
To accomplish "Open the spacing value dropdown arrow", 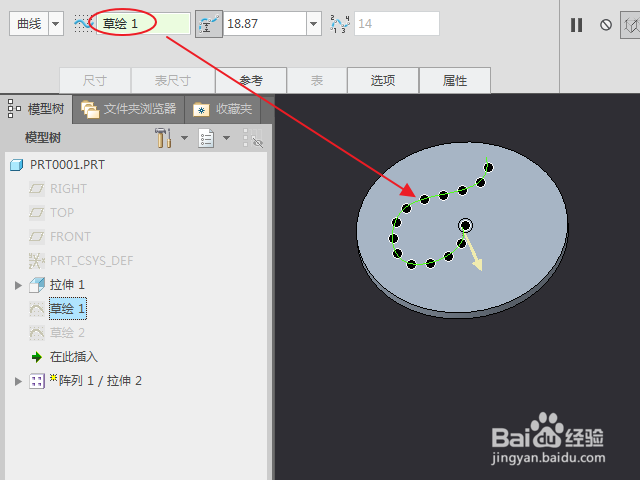I will 313,24.
